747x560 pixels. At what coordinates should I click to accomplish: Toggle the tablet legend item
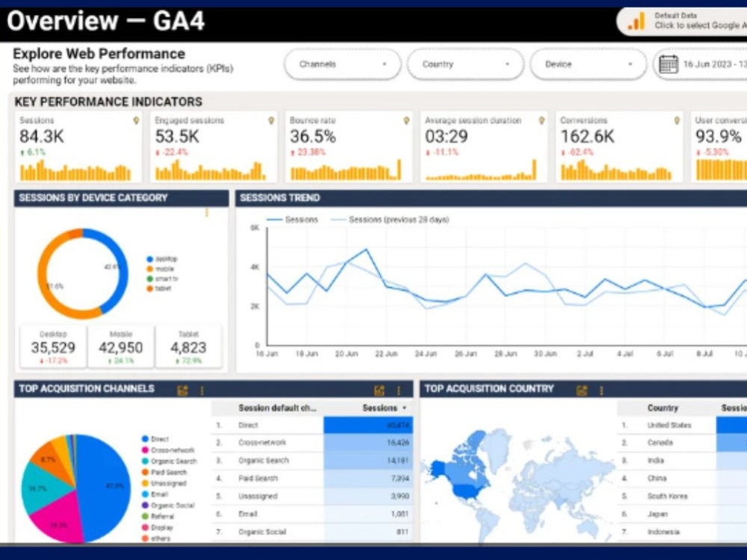tap(159, 288)
